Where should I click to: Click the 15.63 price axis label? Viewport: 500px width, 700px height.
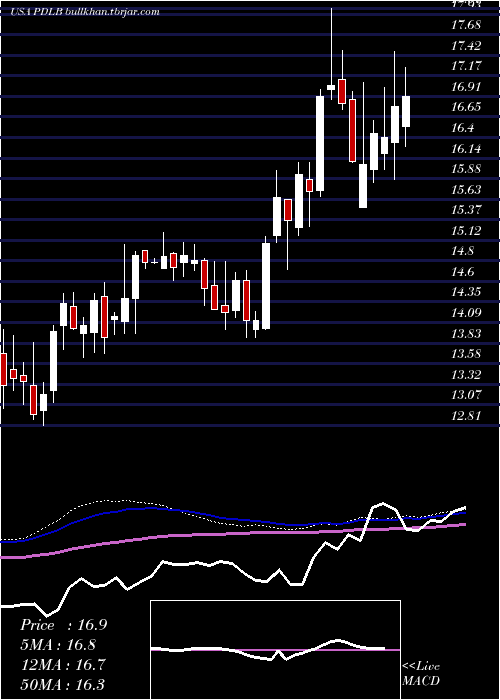click(466, 189)
